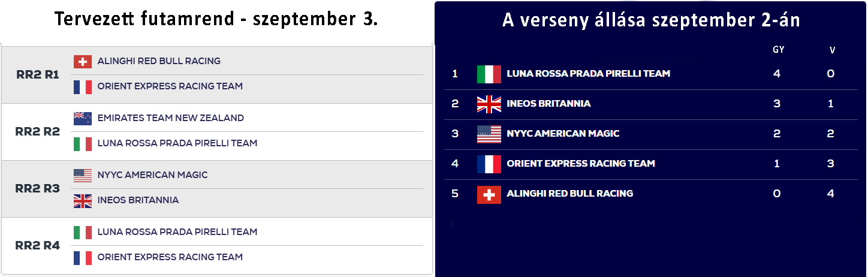
Task: Click the Italian flag in race RR2 R2
Action: click(83, 144)
